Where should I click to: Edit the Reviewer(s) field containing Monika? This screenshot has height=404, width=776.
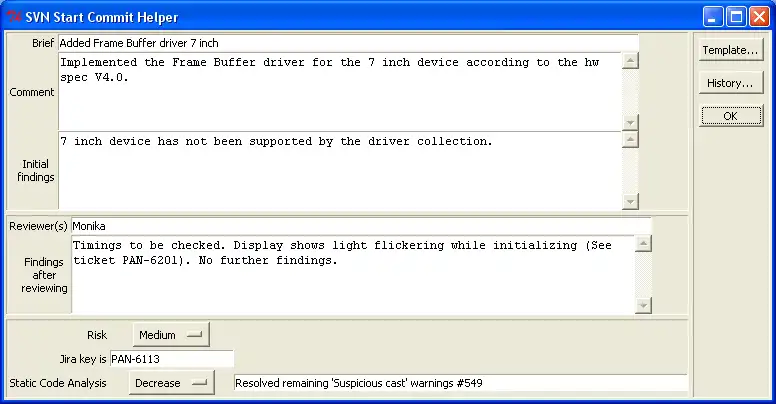361,226
